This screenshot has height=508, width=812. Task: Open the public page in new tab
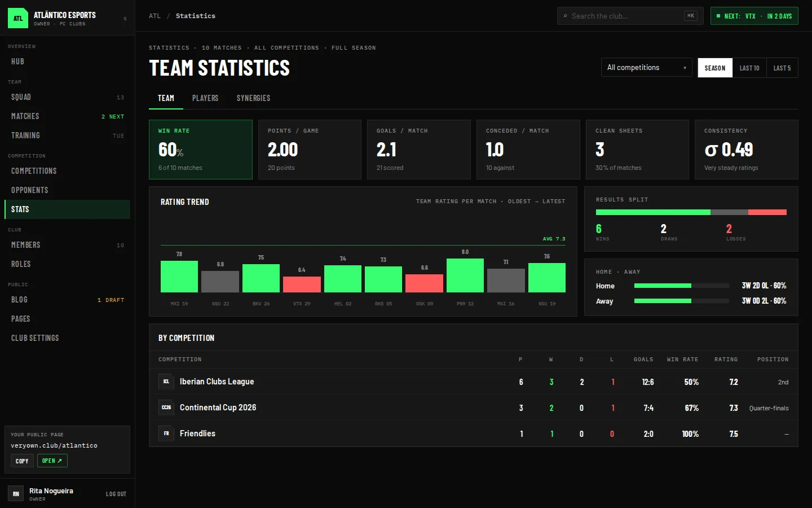click(52, 461)
